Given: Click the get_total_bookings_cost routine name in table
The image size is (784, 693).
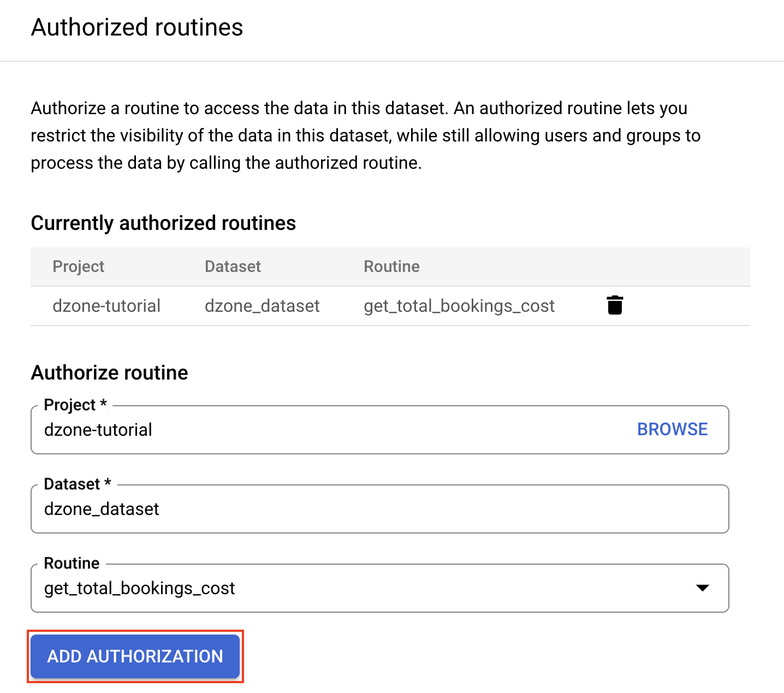Looking at the screenshot, I should coord(459,305).
